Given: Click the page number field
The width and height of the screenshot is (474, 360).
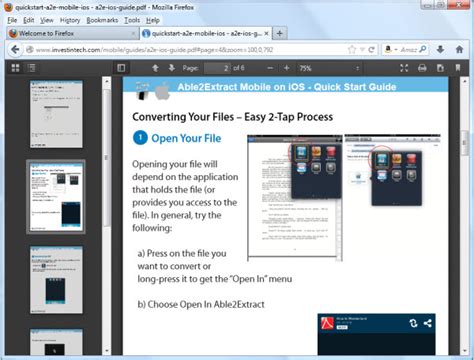Looking at the screenshot, I should tap(217, 68).
